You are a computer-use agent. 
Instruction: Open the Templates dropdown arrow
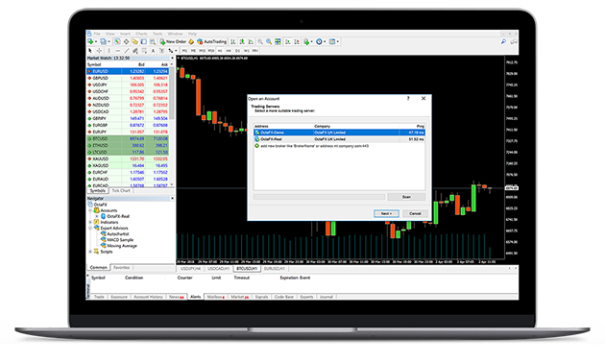[338, 41]
